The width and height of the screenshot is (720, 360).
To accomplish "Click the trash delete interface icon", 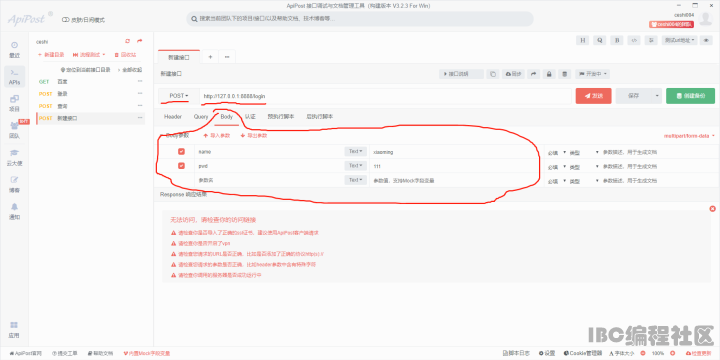I will pyautogui.click(x=565, y=74).
